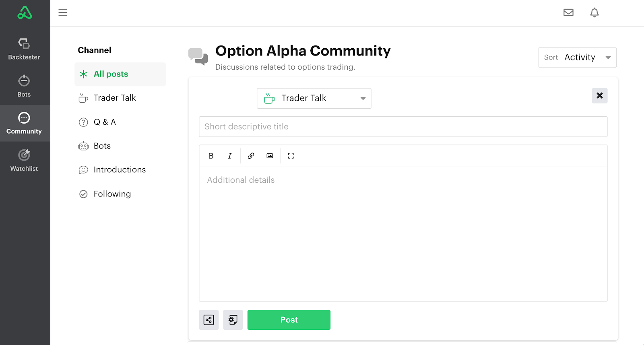
Task: Click 'Discussions related to options trading.' text
Action: click(285, 67)
